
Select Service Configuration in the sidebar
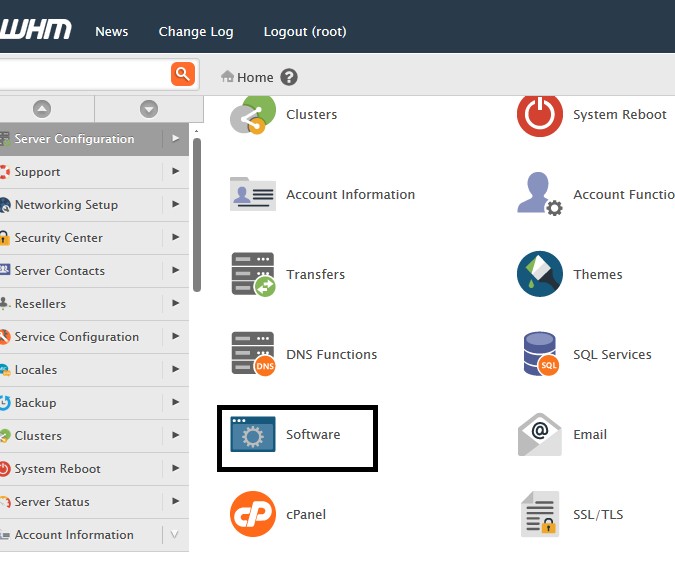pyautogui.click(x=77, y=337)
